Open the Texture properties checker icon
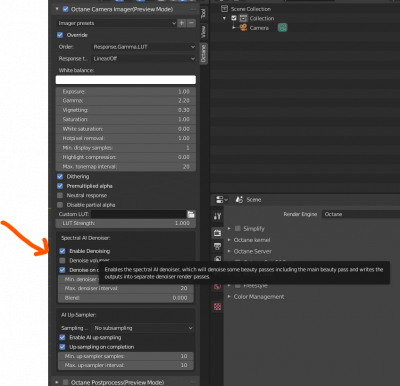 [217, 307]
